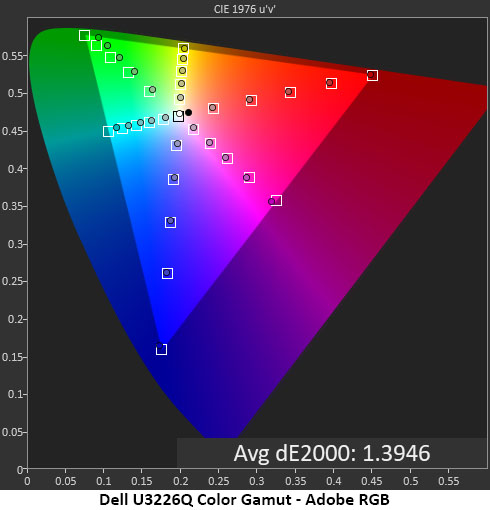Select the outermost magenta target square
This screenshot has width=490, height=510.
(276, 200)
